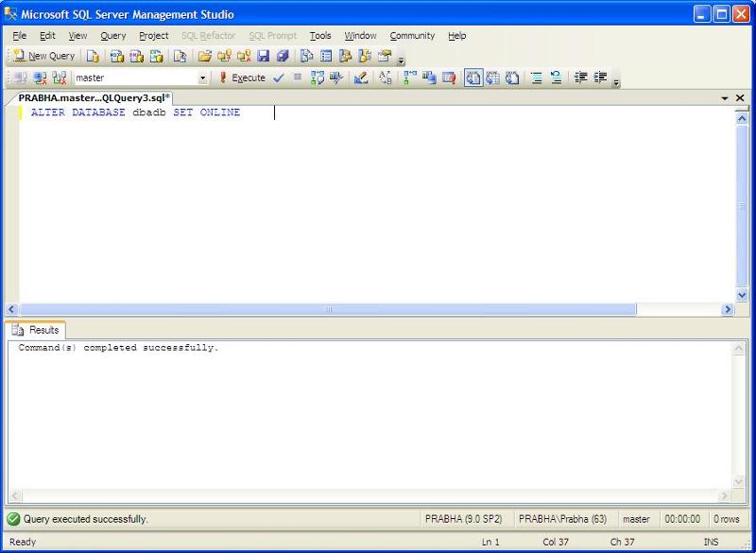The image size is (756, 553).
Task: Click the 'Command(s) completed successfully.' message
Action: pyautogui.click(x=119, y=348)
